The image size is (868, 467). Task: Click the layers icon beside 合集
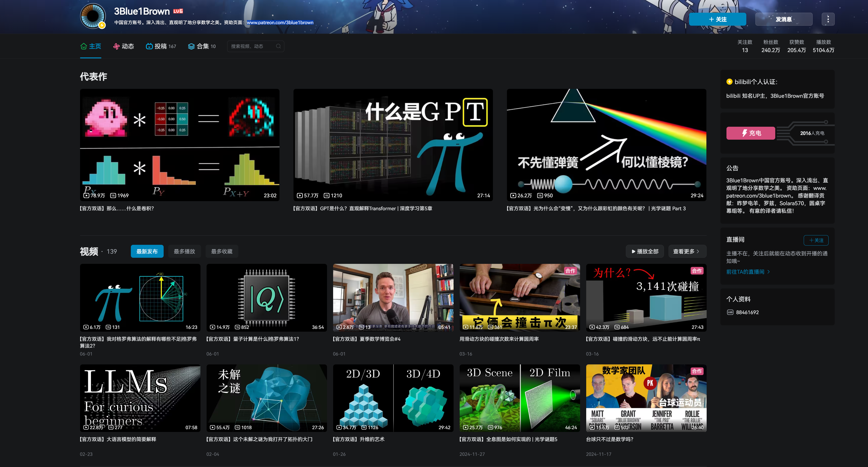click(191, 46)
